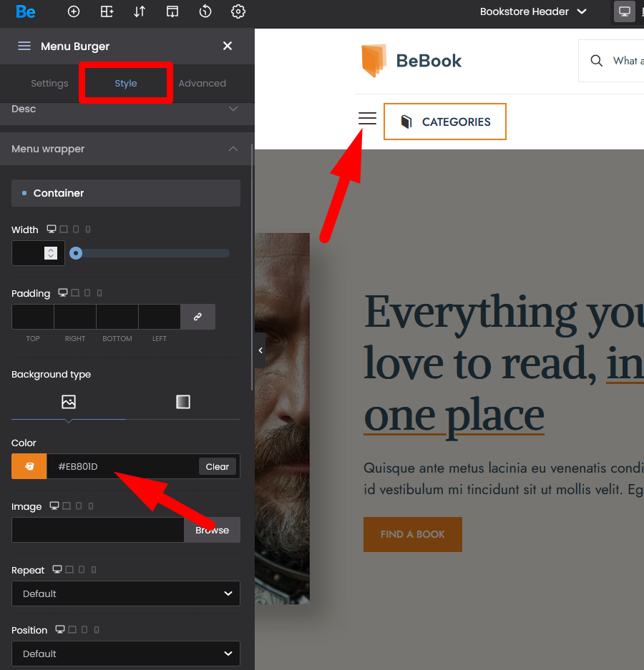The image size is (644, 670).
Task: Click the Width slider handle
Action: coord(76,253)
